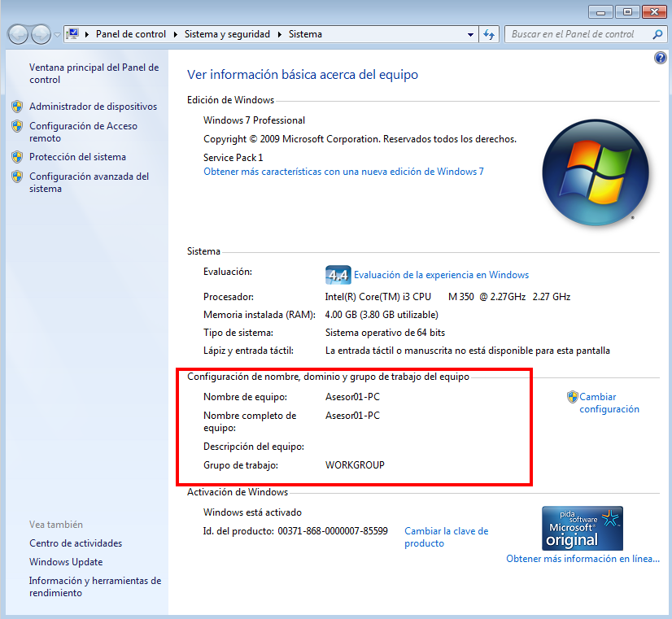Open Obtener más información en línea link
Viewport: 672px width, 619px height.
click(x=583, y=559)
